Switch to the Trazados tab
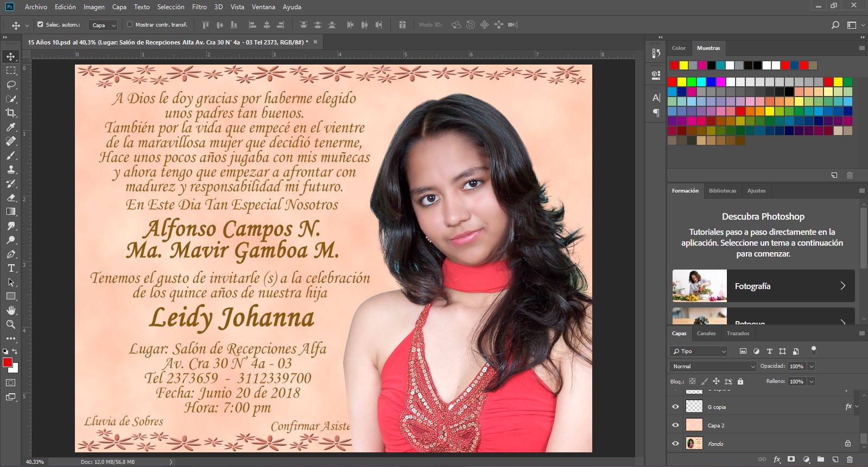Screen dimensions: 868x467 [x=738, y=333]
